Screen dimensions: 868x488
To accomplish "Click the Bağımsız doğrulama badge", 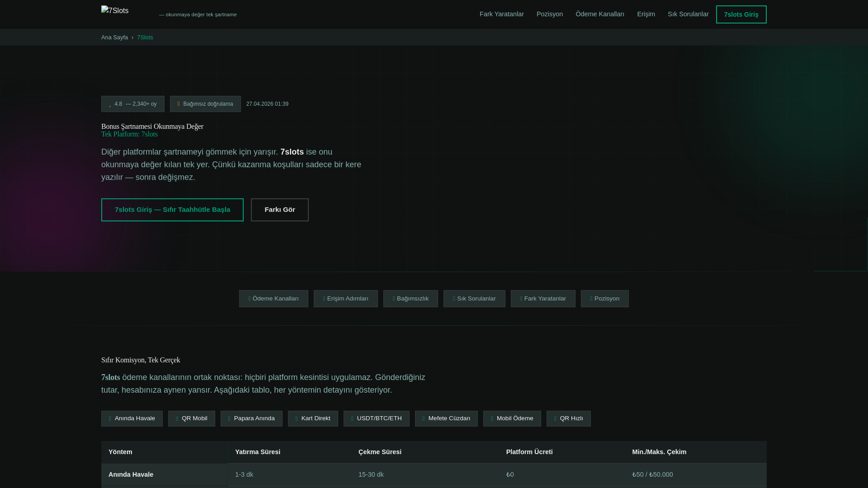I will point(205,104).
